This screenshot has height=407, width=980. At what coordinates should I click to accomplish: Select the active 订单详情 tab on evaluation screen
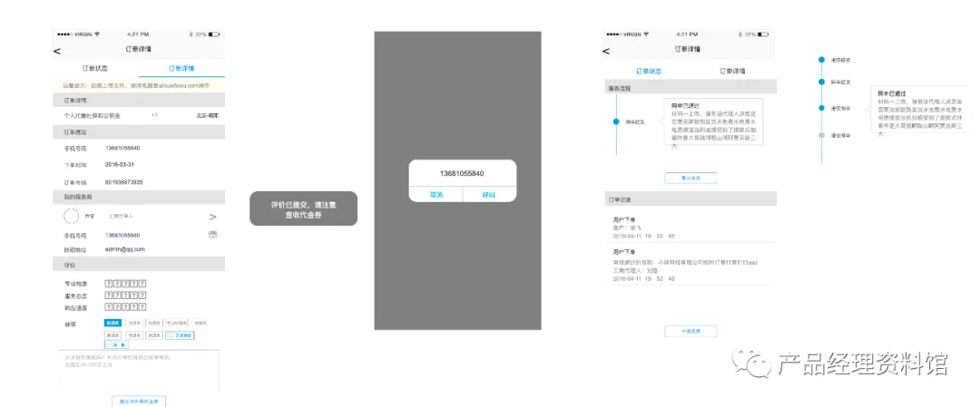pyautogui.click(x=181, y=69)
